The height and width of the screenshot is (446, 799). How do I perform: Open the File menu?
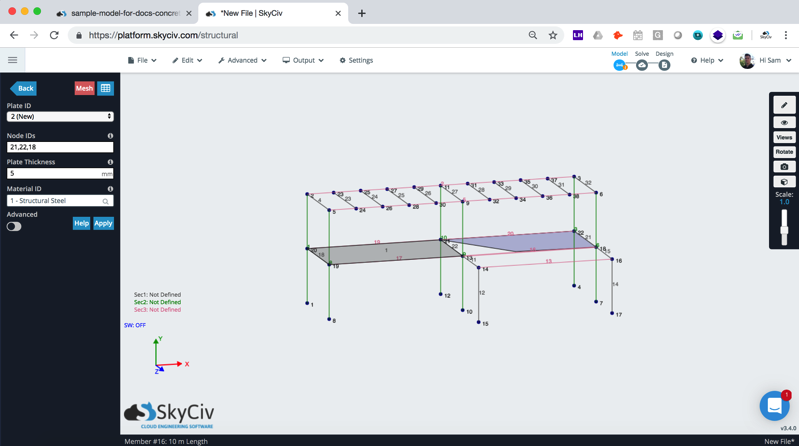click(142, 60)
